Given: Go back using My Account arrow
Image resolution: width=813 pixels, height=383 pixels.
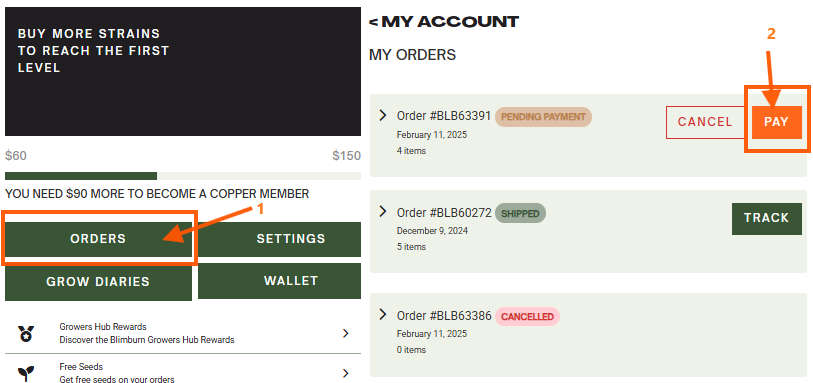Looking at the screenshot, I should point(373,22).
